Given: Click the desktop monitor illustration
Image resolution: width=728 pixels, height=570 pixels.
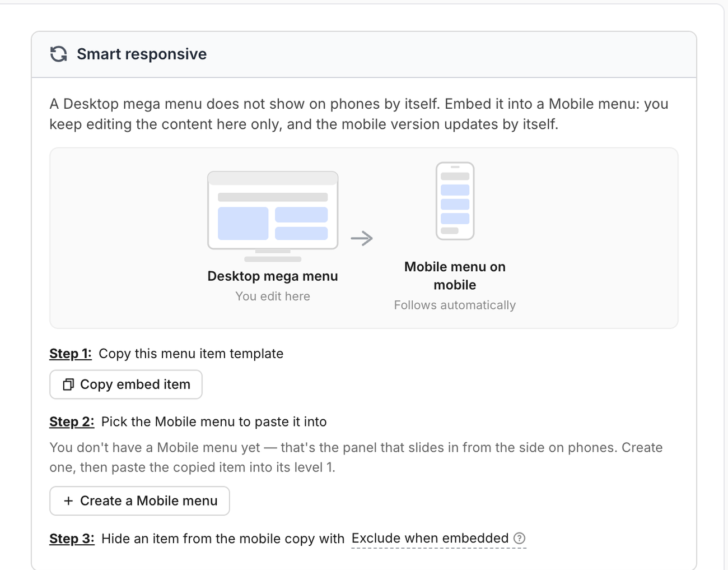Looking at the screenshot, I should coord(273,216).
